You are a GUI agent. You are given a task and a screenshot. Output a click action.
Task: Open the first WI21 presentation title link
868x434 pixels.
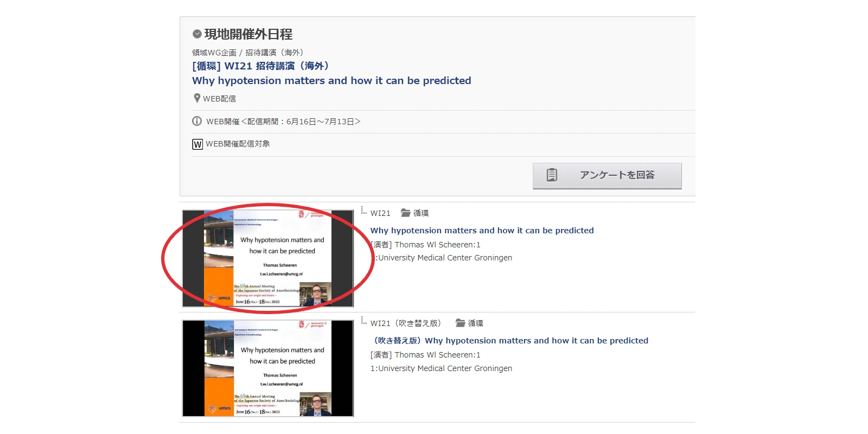click(x=482, y=231)
